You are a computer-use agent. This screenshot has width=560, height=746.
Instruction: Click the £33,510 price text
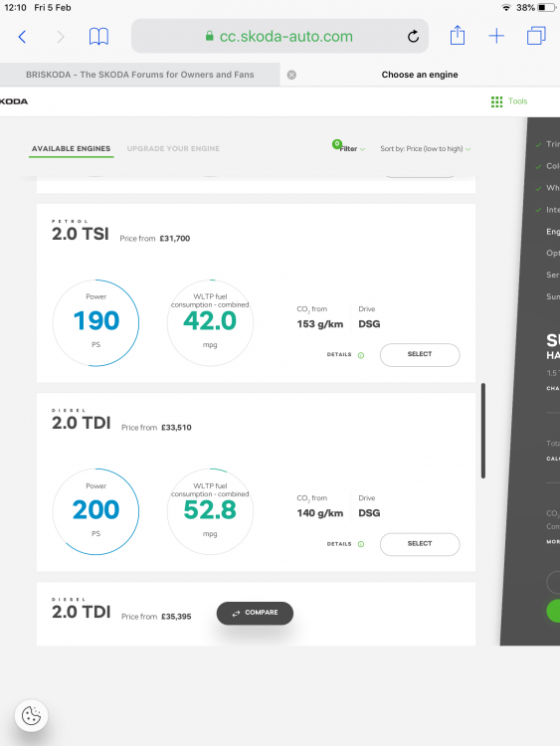pyautogui.click(x=176, y=428)
